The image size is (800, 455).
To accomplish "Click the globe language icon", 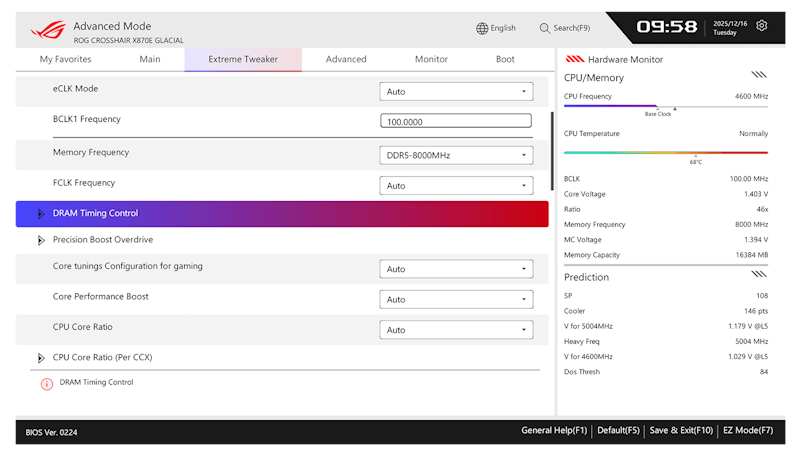I will coord(482,29).
